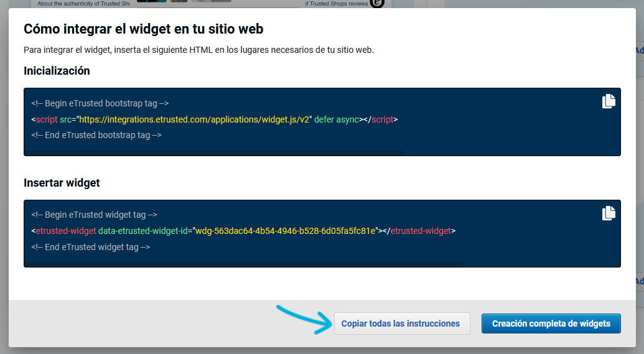Click the End eTrusted bootstrap tag comment

96,135
